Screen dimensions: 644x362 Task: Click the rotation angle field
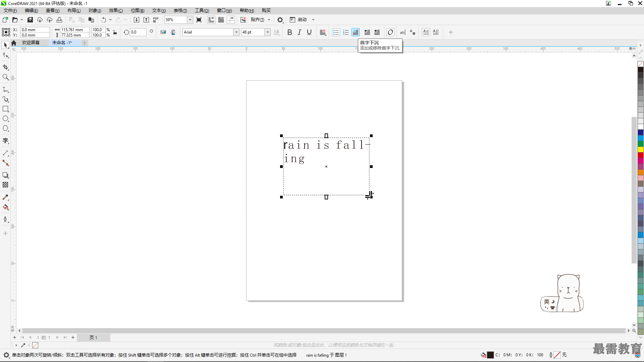tap(138, 32)
